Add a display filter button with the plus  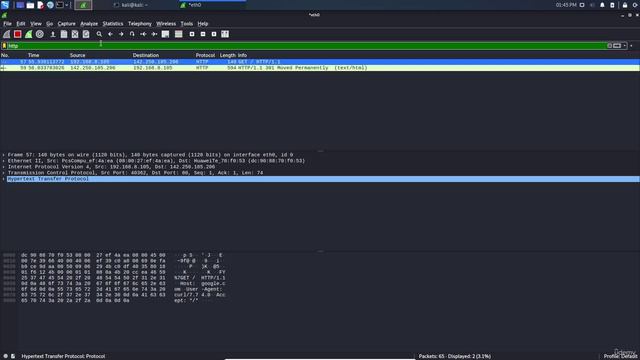click(x=631, y=46)
